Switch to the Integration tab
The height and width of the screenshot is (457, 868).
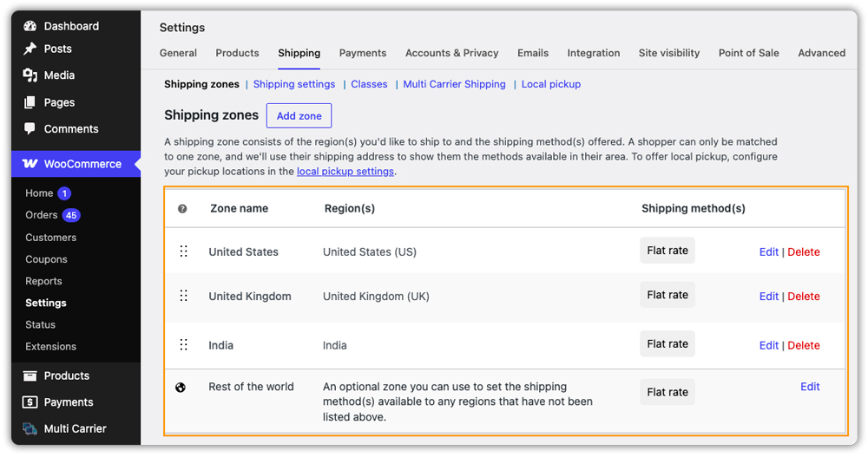(594, 53)
